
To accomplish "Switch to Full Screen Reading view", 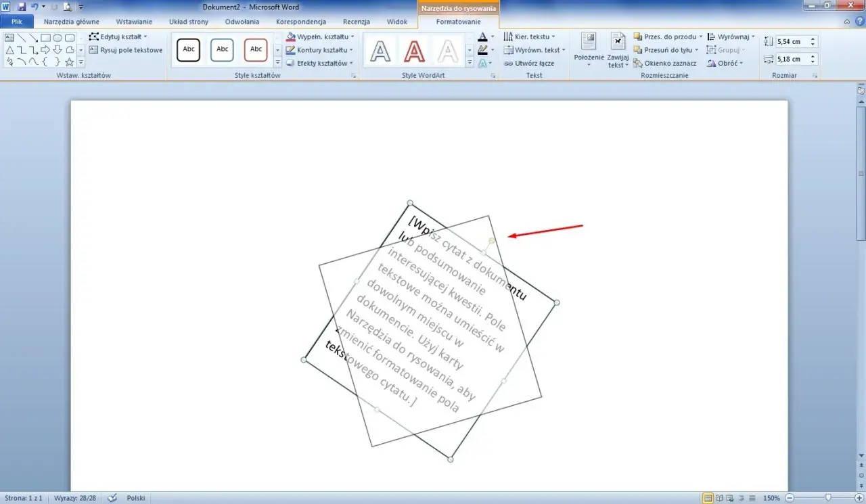I will tap(719, 498).
